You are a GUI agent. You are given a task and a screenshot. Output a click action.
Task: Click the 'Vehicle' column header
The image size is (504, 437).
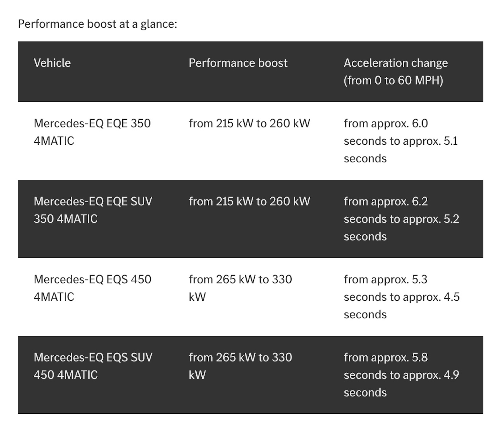coord(52,63)
